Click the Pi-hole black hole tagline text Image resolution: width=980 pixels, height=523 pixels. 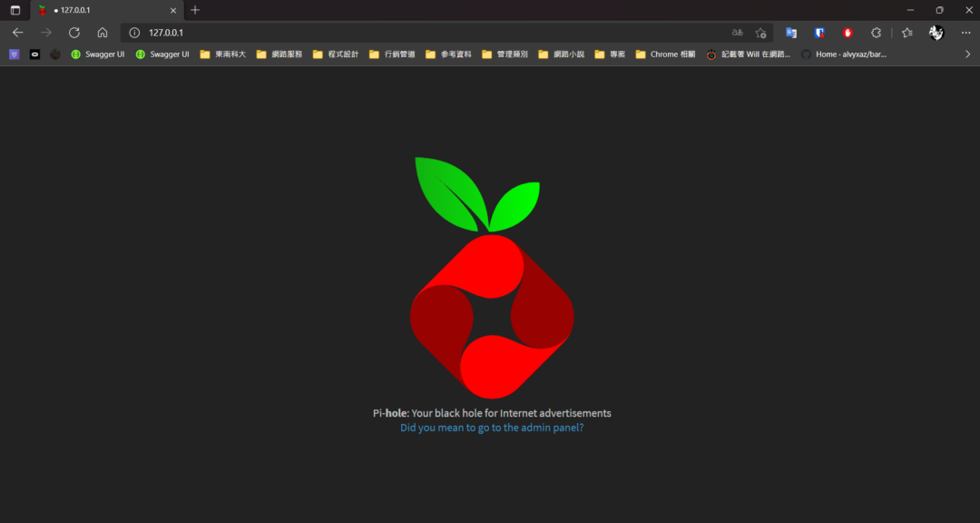click(492, 413)
